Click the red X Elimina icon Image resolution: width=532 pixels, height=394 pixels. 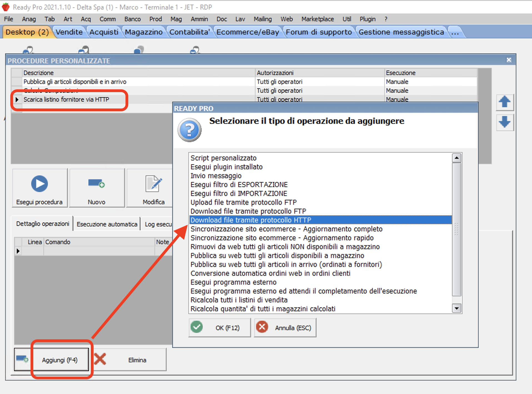click(x=100, y=359)
